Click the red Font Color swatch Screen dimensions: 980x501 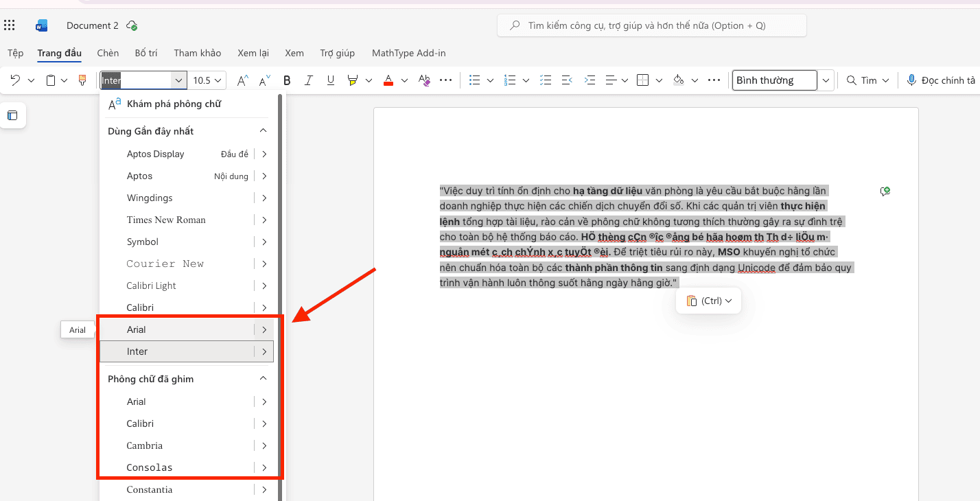pos(388,80)
